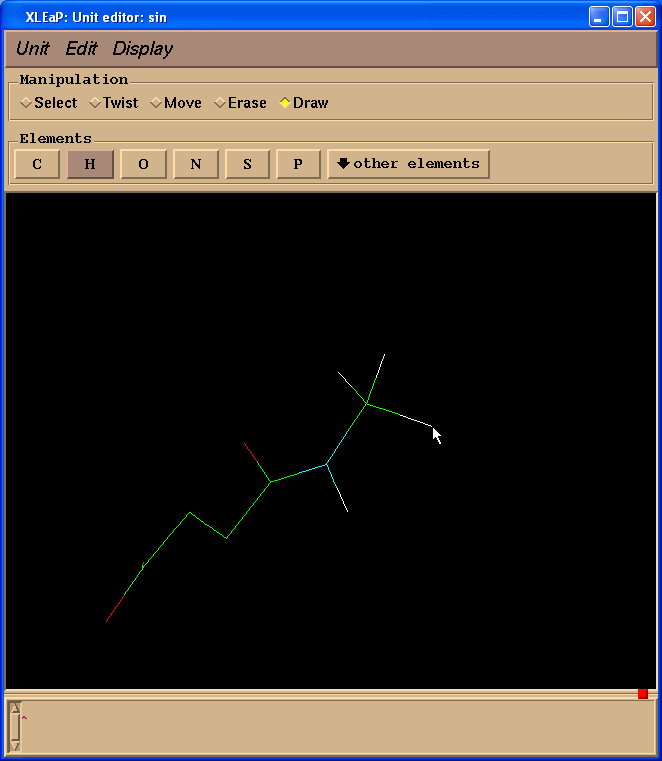The height and width of the screenshot is (761, 662).
Task: Select the S sulfur element button
Action: pyautogui.click(x=248, y=164)
